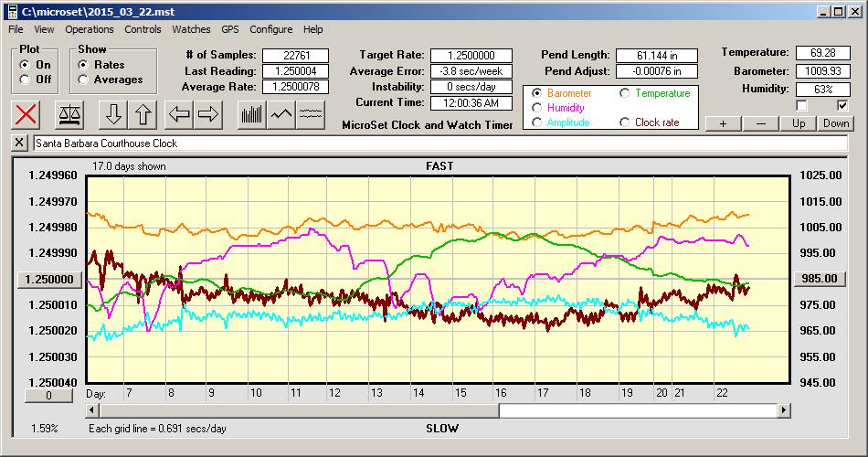
Task: Select the line graph display icon
Action: tap(281, 114)
